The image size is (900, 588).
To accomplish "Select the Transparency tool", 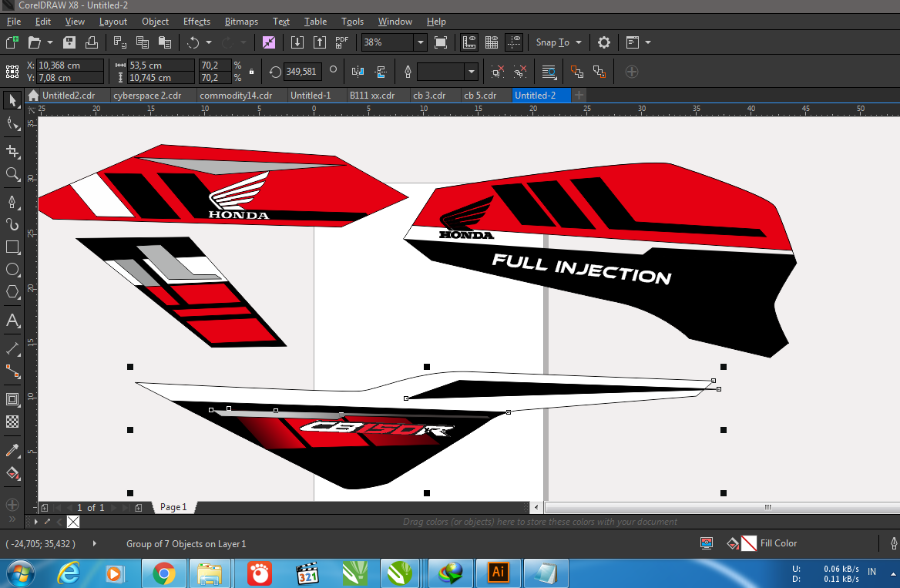I will (12, 422).
